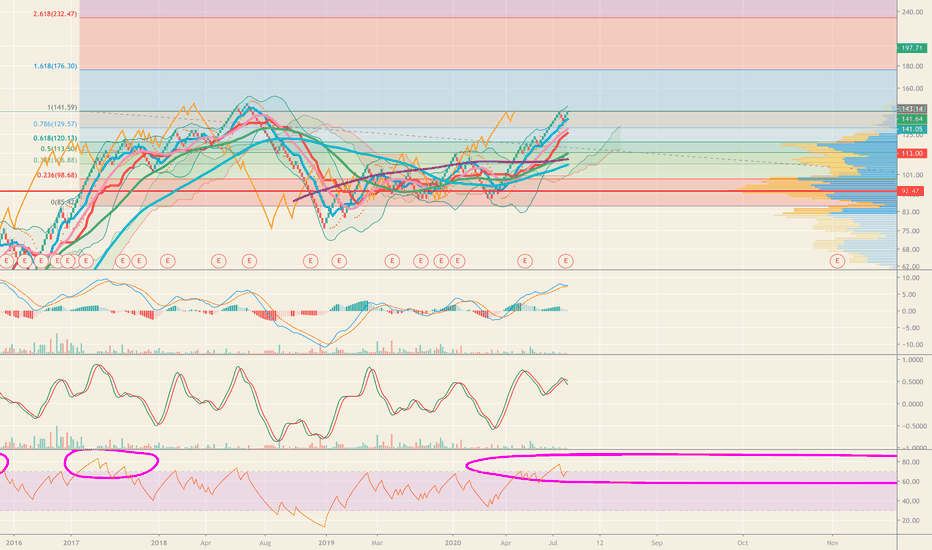The width and height of the screenshot is (932, 550).
Task: Select the 1(141.59) Fibonacci level label
Action: click(62, 108)
